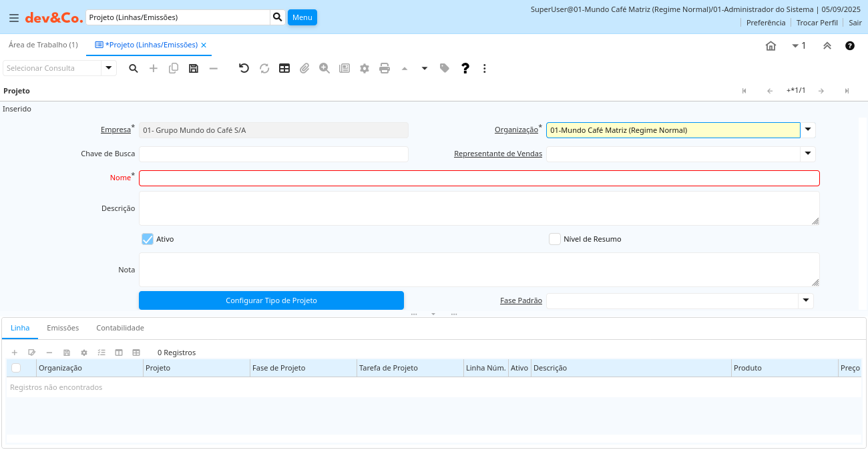The height and width of the screenshot is (450, 868).
Task: Open the hamburger menu next to the logo
Action: 14,18
